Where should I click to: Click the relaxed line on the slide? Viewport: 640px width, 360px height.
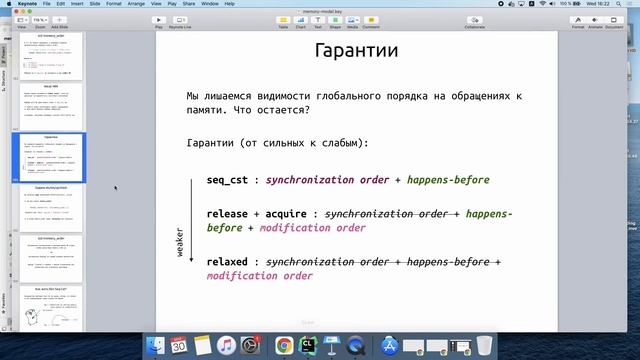point(353,269)
